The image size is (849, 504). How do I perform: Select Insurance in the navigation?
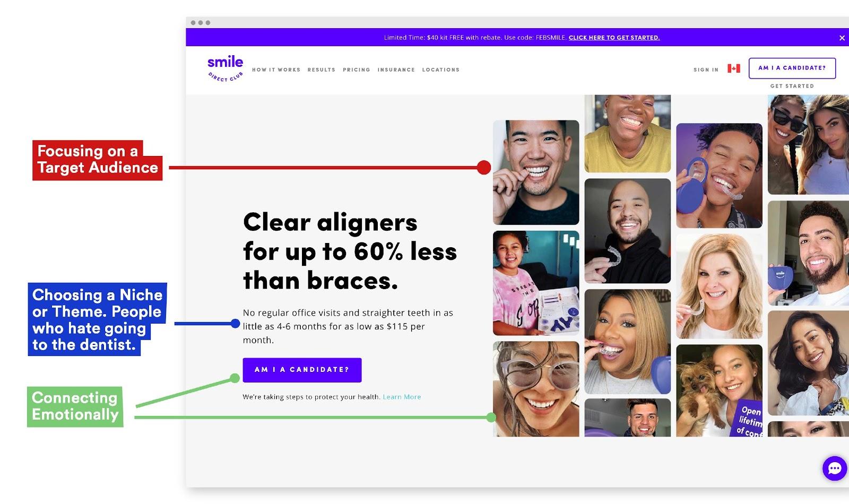pyautogui.click(x=396, y=69)
